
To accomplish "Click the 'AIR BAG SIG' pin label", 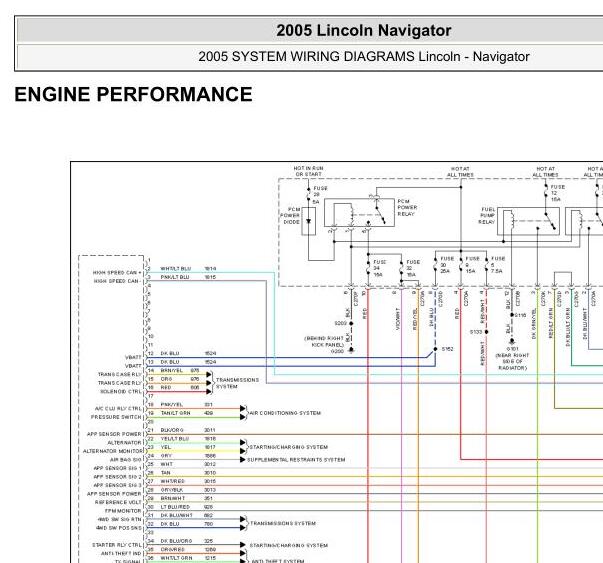I will click(x=126, y=460).
